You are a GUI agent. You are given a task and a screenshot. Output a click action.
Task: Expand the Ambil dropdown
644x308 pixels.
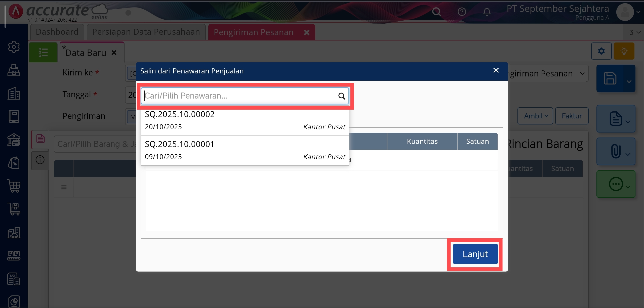tap(535, 116)
